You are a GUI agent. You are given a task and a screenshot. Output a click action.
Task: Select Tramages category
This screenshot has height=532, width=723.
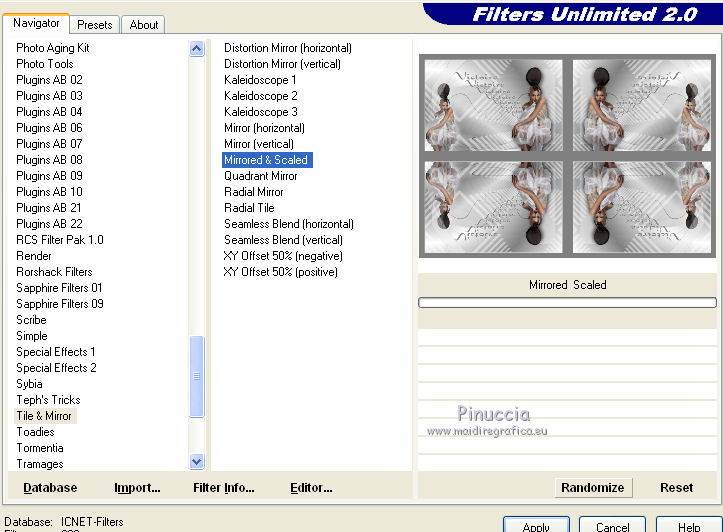[x=40, y=464]
